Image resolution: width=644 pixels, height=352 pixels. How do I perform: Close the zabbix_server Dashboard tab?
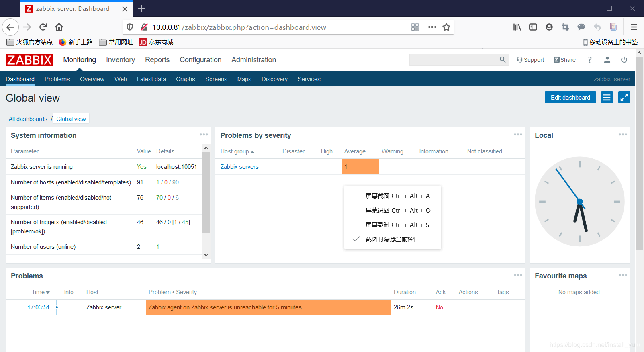point(125,9)
